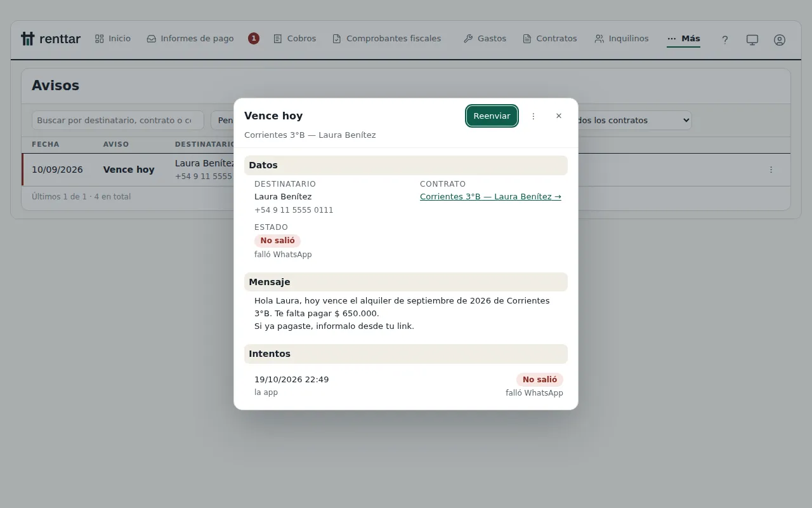Image resolution: width=812 pixels, height=508 pixels.
Task: Click the monitor display icon
Action: (752, 39)
